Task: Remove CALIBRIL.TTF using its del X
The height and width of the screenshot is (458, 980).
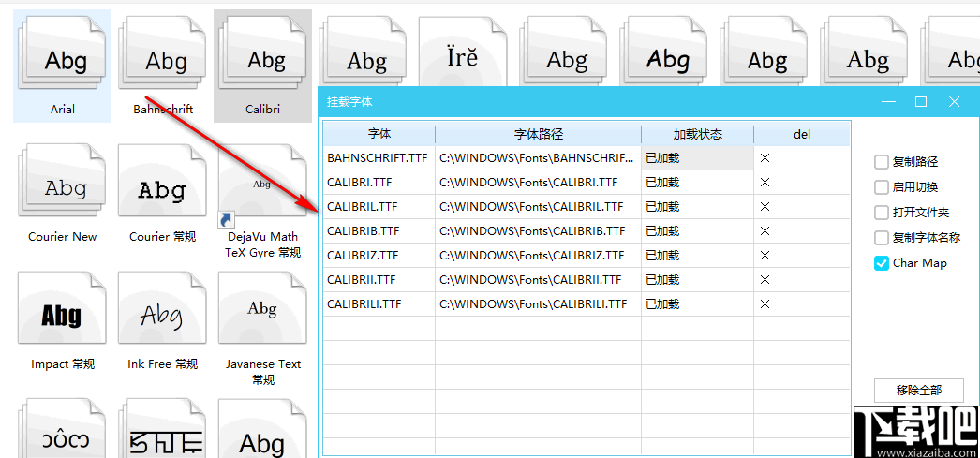Action: pyautogui.click(x=765, y=207)
